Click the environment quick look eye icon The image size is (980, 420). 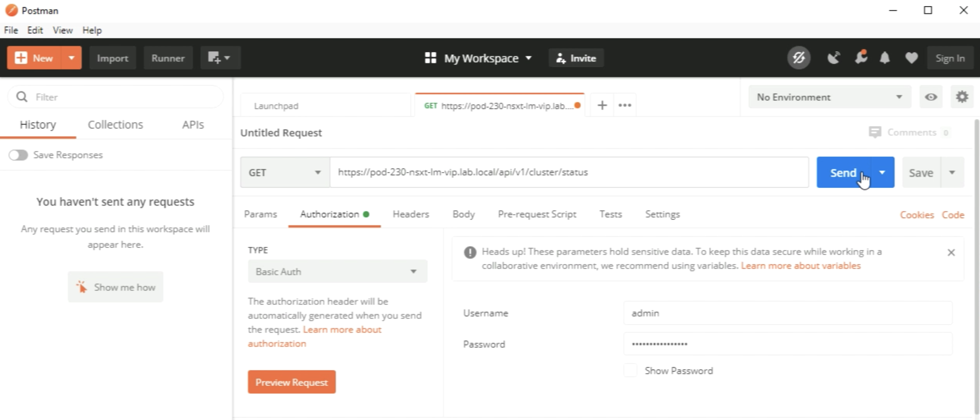(931, 97)
